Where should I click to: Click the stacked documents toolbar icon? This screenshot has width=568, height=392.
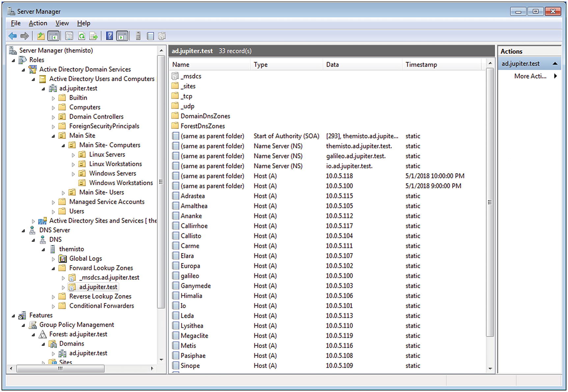pyautogui.click(x=162, y=36)
